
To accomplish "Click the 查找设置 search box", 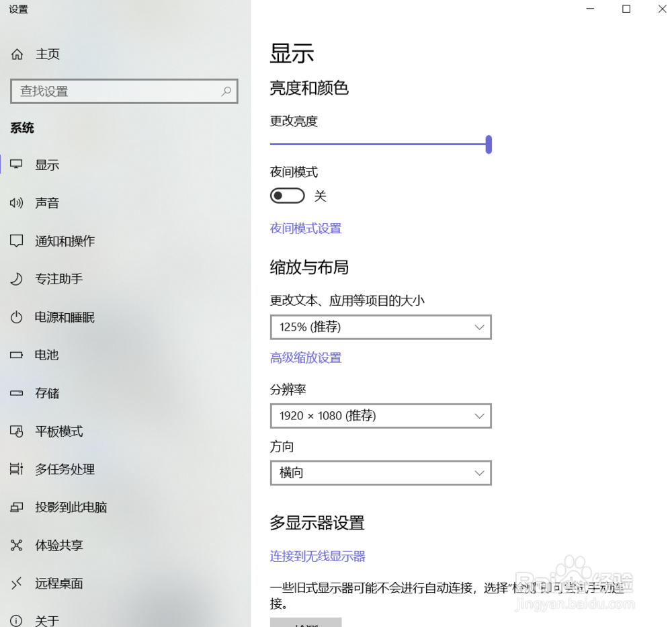I will tap(124, 91).
